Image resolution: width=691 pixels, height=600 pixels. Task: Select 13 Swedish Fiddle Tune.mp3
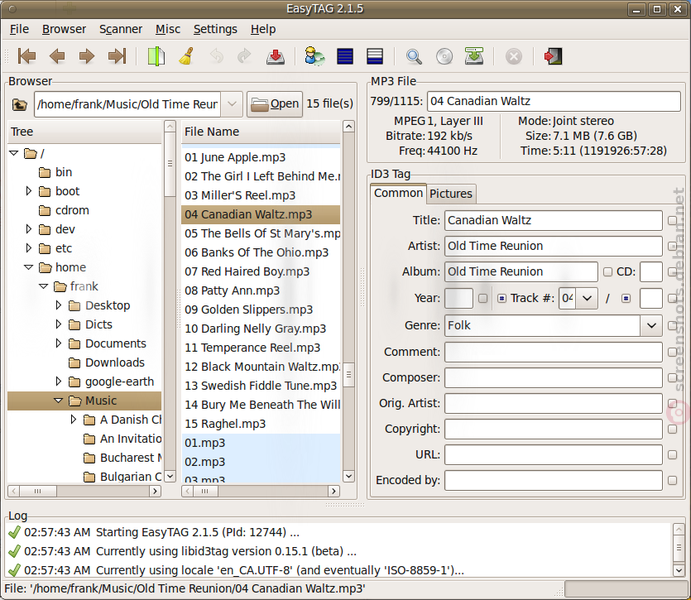coord(260,385)
